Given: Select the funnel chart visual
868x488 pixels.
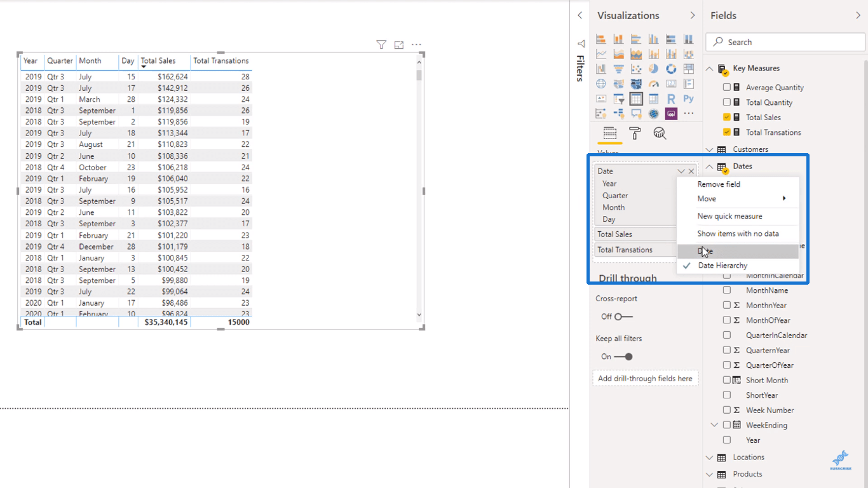Looking at the screenshot, I should 618,69.
